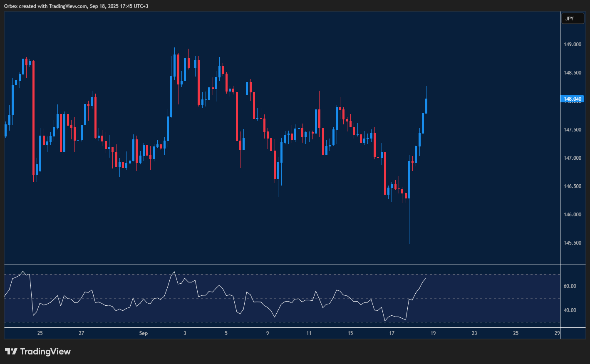Click the 146.500 price level label
Image resolution: width=590 pixels, height=364 pixels.
tap(573, 186)
